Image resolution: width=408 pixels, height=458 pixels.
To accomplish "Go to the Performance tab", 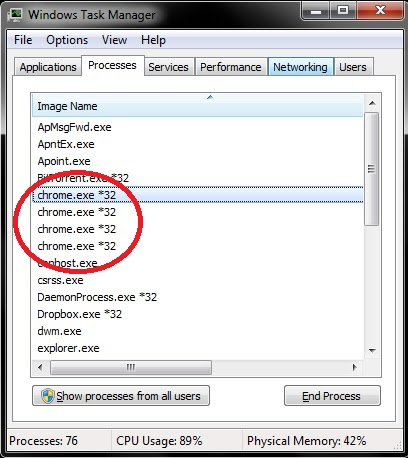I will (231, 67).
